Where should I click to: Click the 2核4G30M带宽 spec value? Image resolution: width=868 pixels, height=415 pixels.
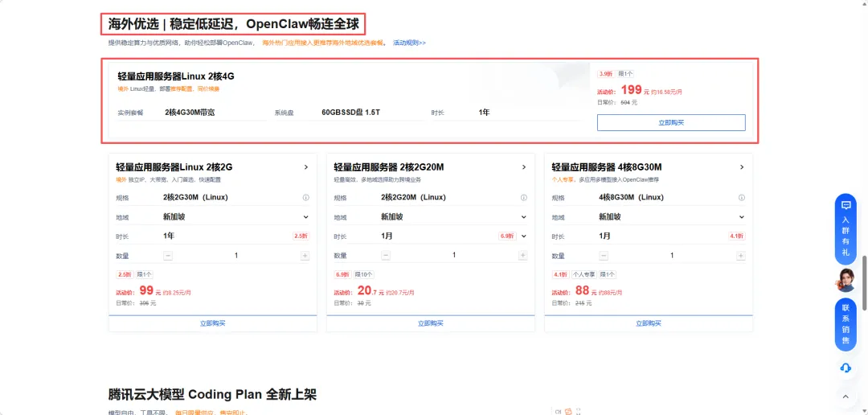[x=190, y=112]
